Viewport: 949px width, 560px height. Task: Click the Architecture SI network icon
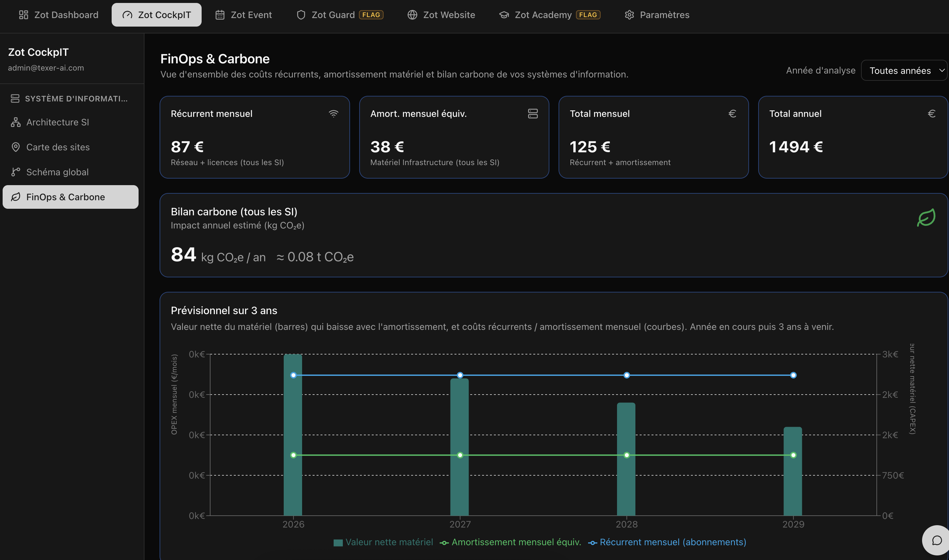click(15, 122)
